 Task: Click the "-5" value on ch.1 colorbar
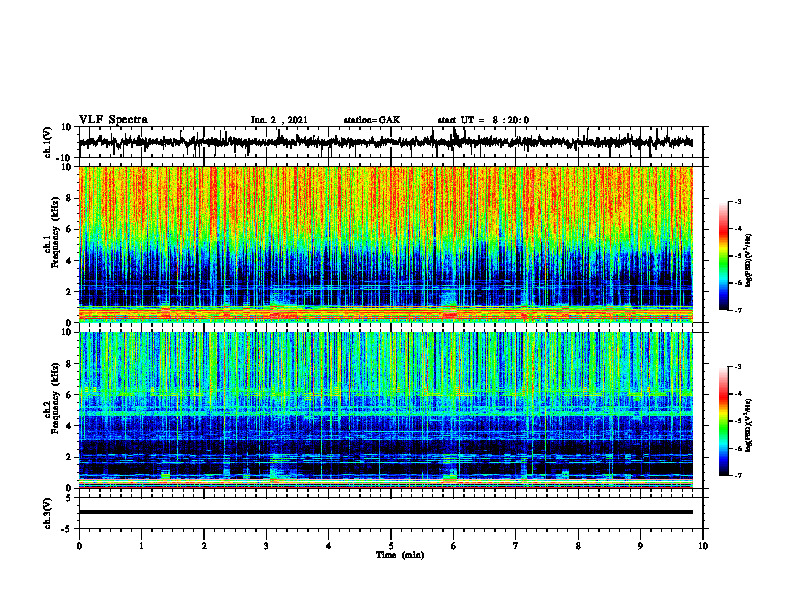[738, 256]
